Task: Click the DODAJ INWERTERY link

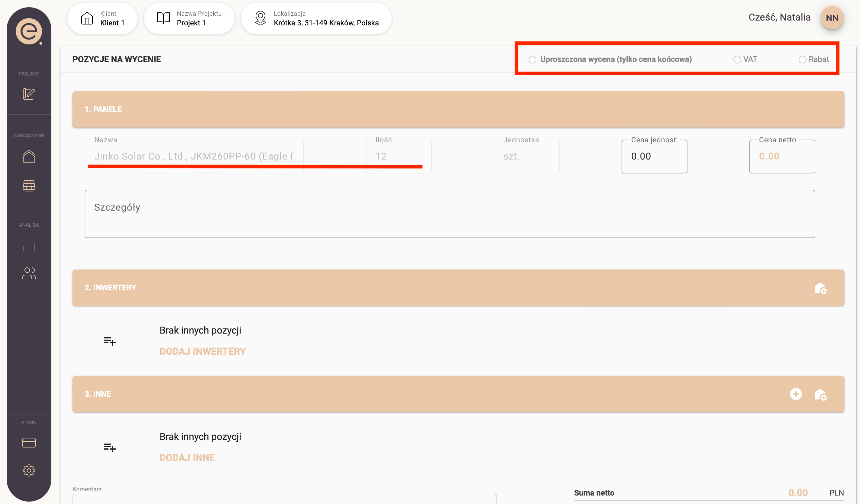Action: (202, 351)
